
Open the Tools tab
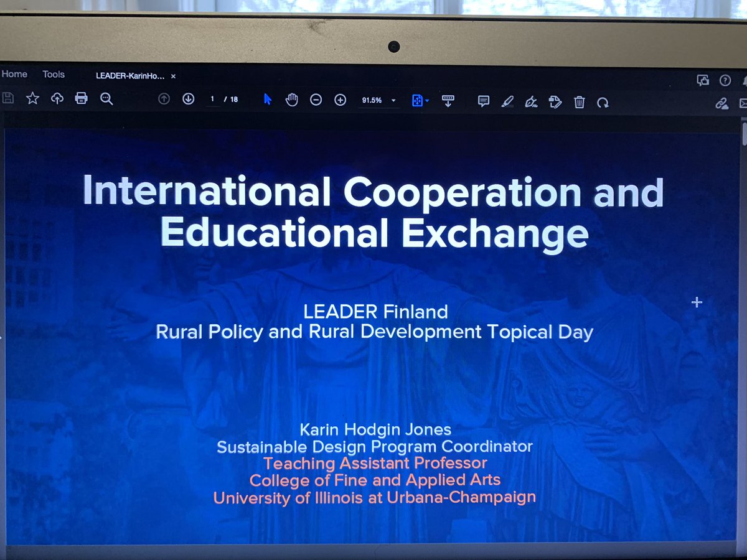click(54, 74)
